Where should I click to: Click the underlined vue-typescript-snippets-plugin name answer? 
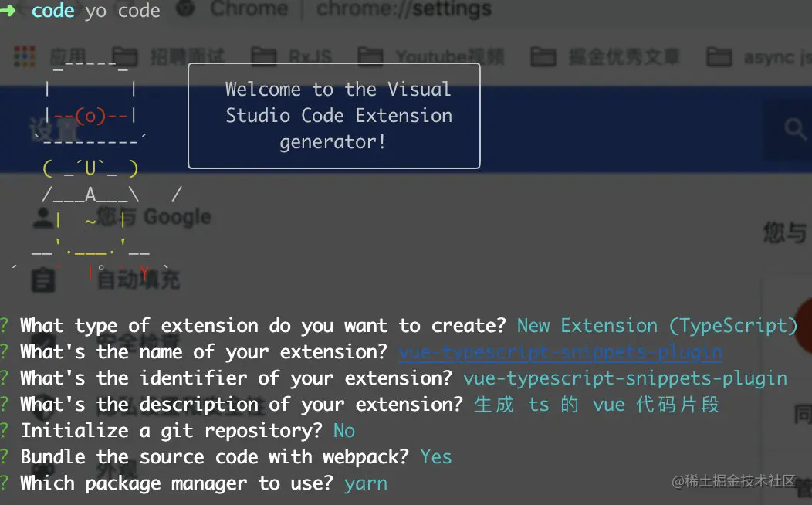pyautogui.click(x=560, y=352)
